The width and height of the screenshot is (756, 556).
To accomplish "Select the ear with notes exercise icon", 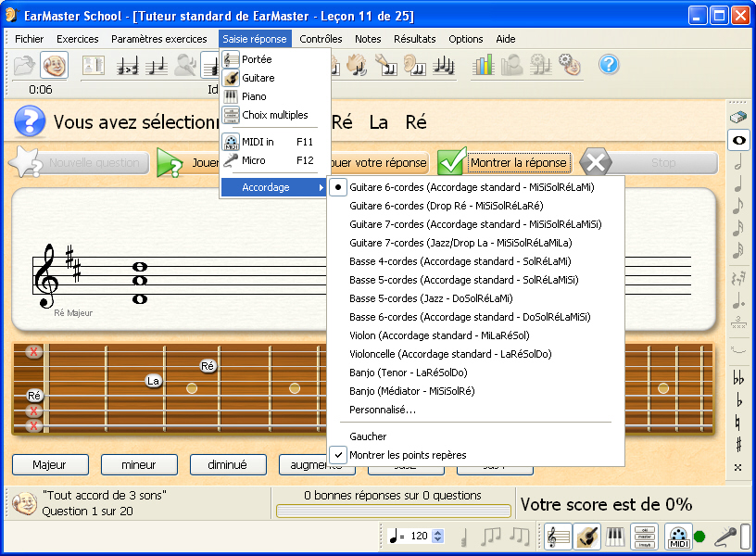I will pos(415,65).
